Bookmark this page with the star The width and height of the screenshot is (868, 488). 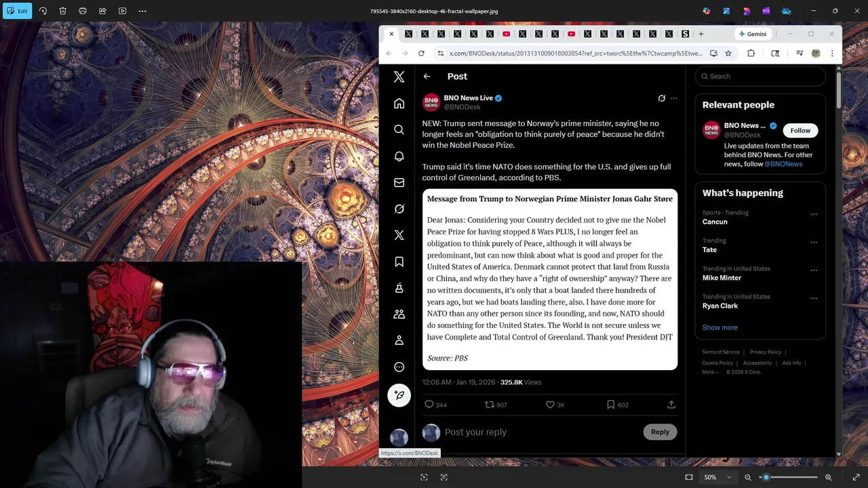coord(728,54)
